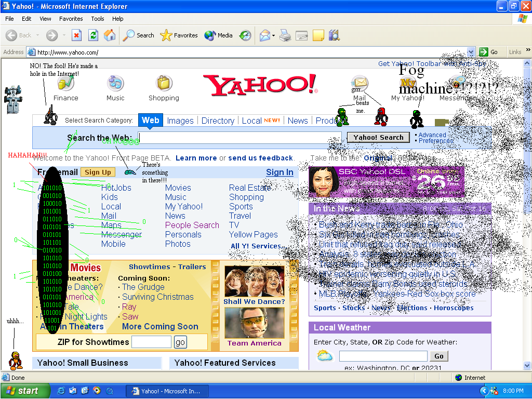Select the Directory search tab

click(218, 121)
